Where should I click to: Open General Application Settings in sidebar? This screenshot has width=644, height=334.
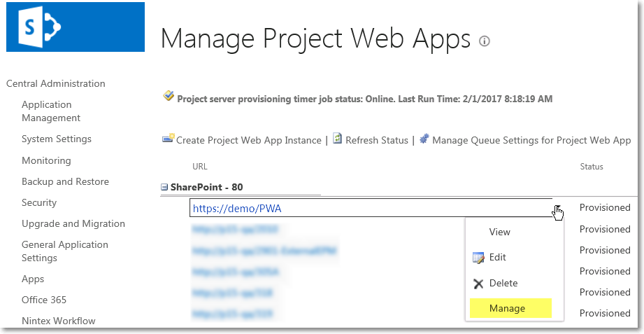[x=65, y=251]
